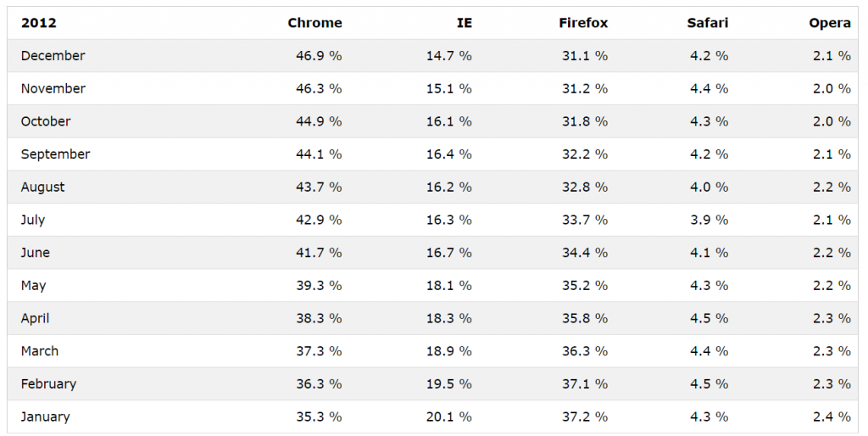868x436 pixels.
Task: Click the Chrome column header
Action: coord(314,23)
